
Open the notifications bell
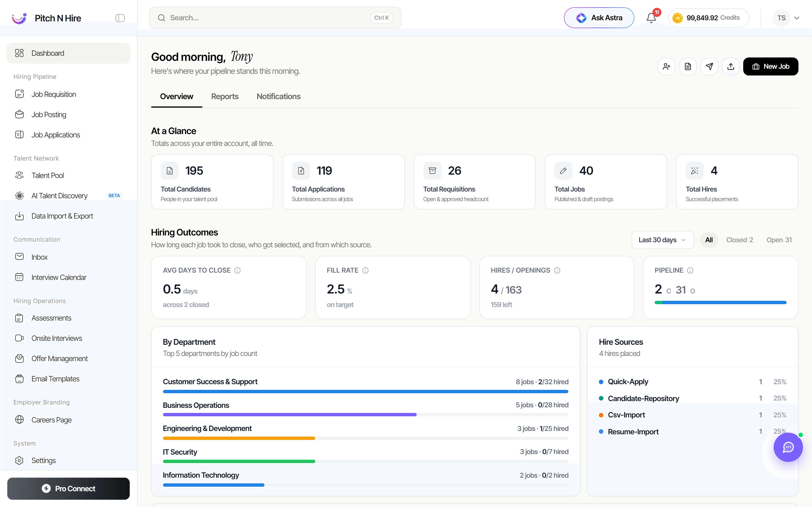(651, 18)
